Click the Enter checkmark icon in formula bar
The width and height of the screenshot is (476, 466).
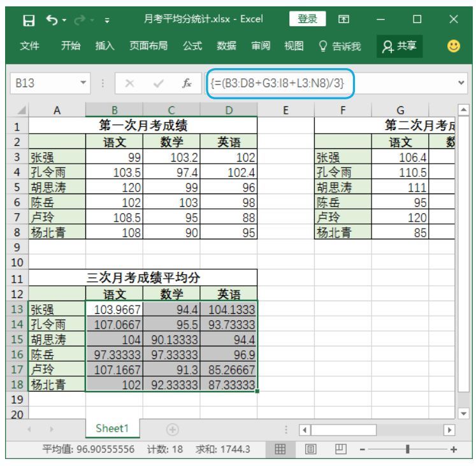[x=158, y=83]
